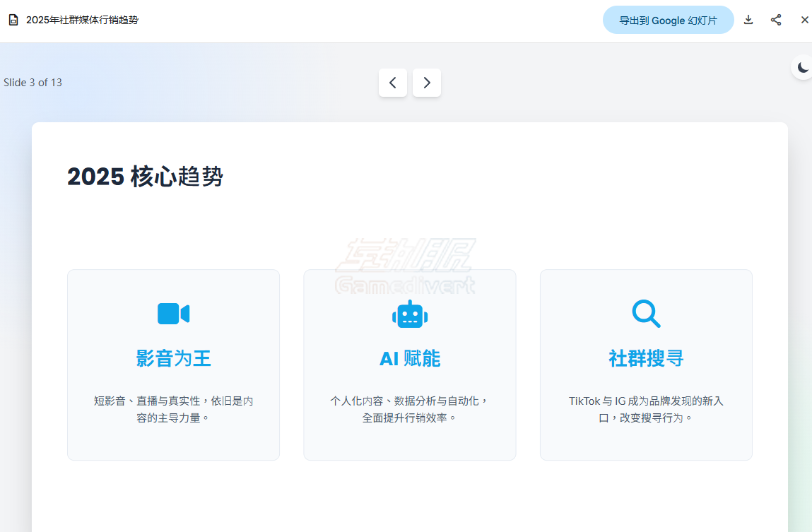Viewport: 812px width, 532px height.
Task: Click the share icon near the top right
Action: [x=776, y=20]
